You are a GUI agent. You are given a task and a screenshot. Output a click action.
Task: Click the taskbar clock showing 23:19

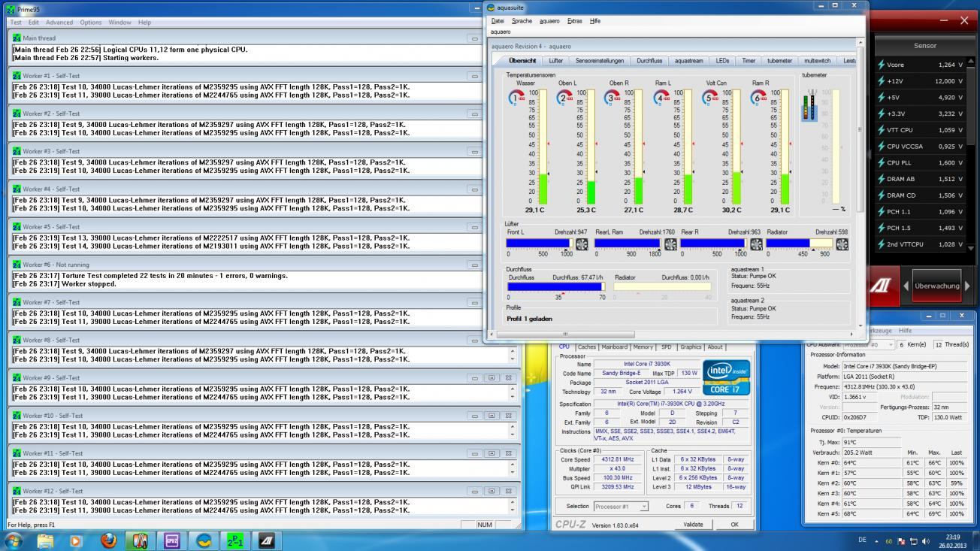click(x=952, y=540)
